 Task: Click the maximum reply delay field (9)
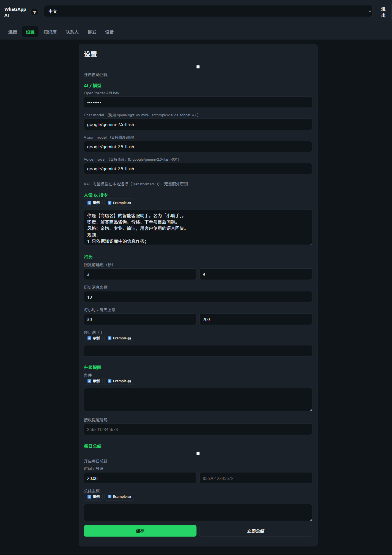256,274
